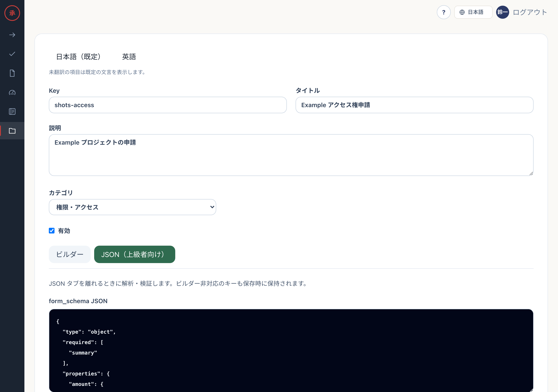558x392 pixels.
Task: Open the list panel sidebar icon
Action: click(x=12, y=112)
